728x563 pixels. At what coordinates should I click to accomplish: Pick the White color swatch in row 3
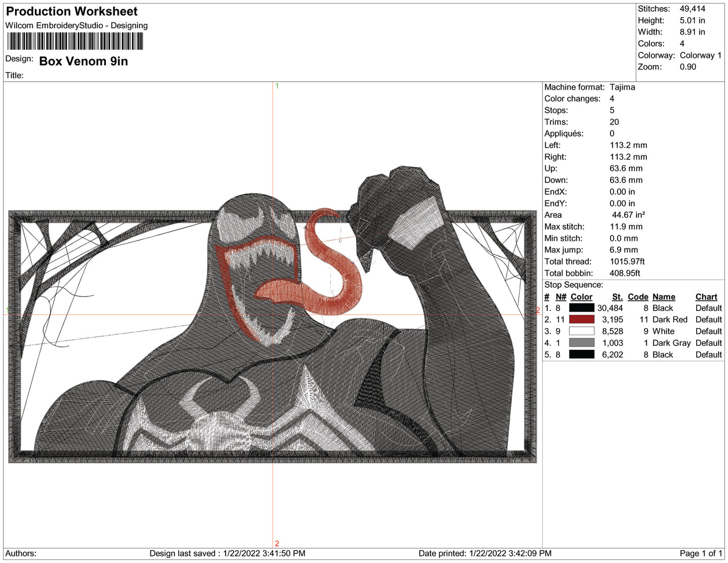[581, 331]
